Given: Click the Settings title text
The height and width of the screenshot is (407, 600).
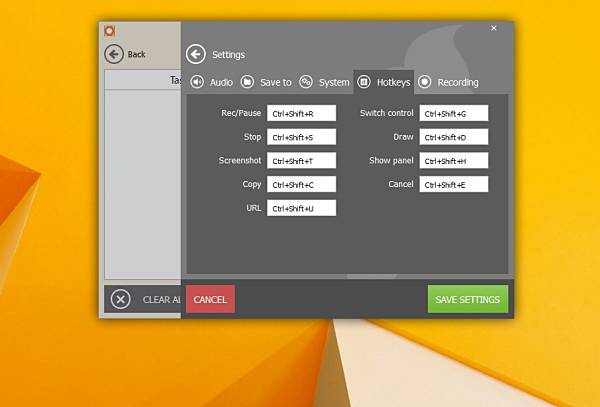Looking at the screenshot, I should [228, 55].
